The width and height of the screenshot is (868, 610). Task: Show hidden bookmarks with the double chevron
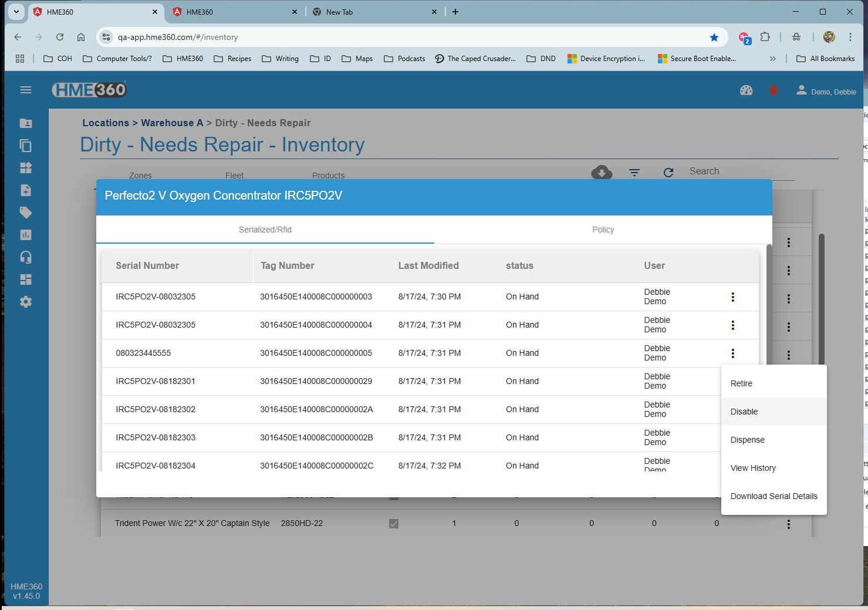point(772,59)
